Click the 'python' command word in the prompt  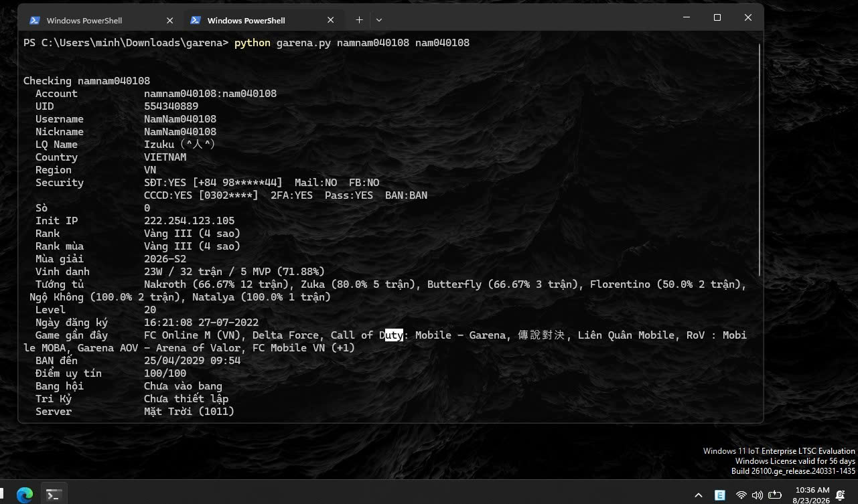click(x=253, y=43)
